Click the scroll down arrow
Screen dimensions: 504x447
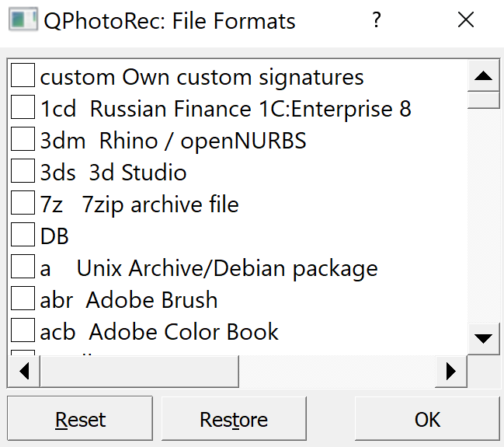pos(484,338)
